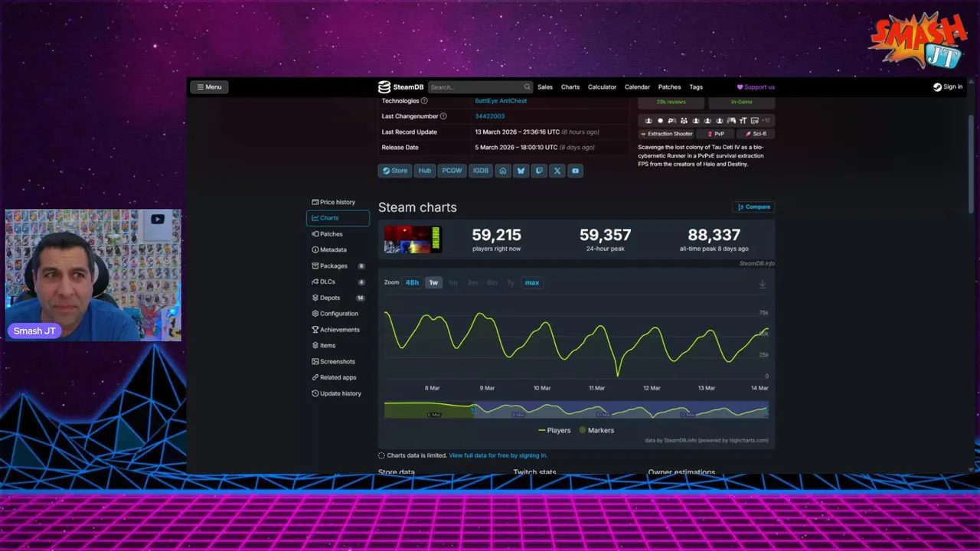The height and width of the screenshot is (551, 980).
Task: Expand the +10 more category icons
Action: click(x=766, y=120)
